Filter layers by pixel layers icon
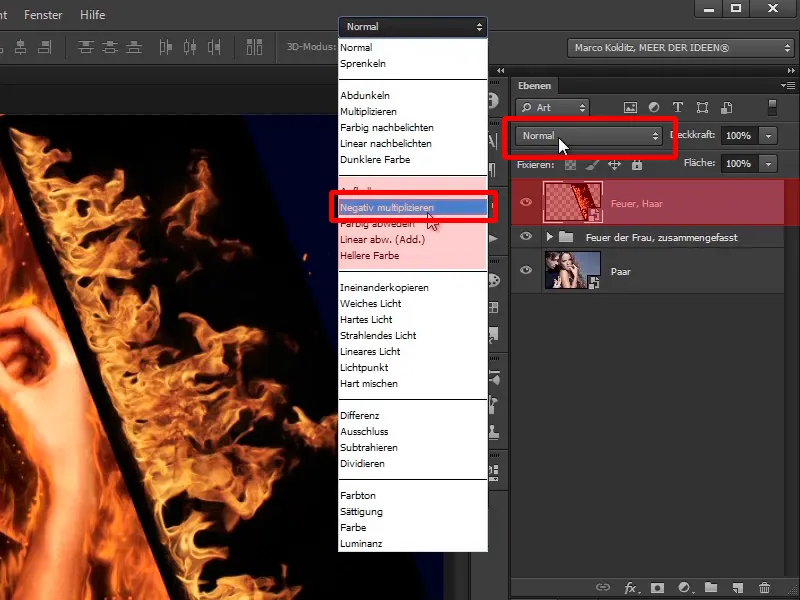Viewport: 800px width, 600px height. click(631, 108)
